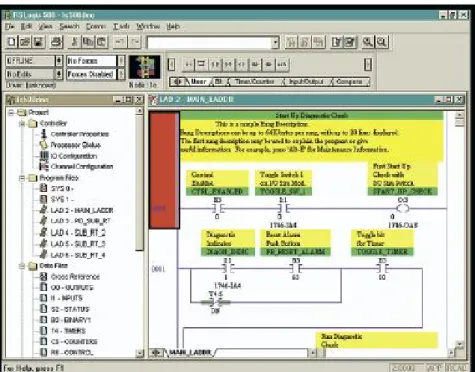Screen dimensions: 475x372
Task: Switch to the Input/Output instruction tab
Action: click(306, 82)
